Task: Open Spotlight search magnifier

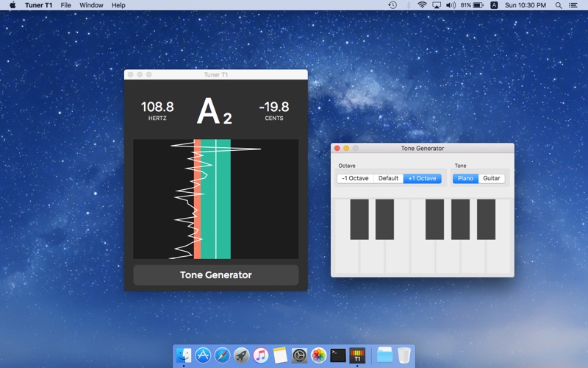Action: [x=559, y=5]
